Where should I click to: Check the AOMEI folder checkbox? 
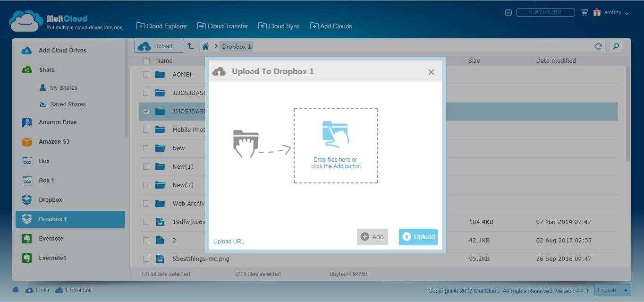click(146, 74)
